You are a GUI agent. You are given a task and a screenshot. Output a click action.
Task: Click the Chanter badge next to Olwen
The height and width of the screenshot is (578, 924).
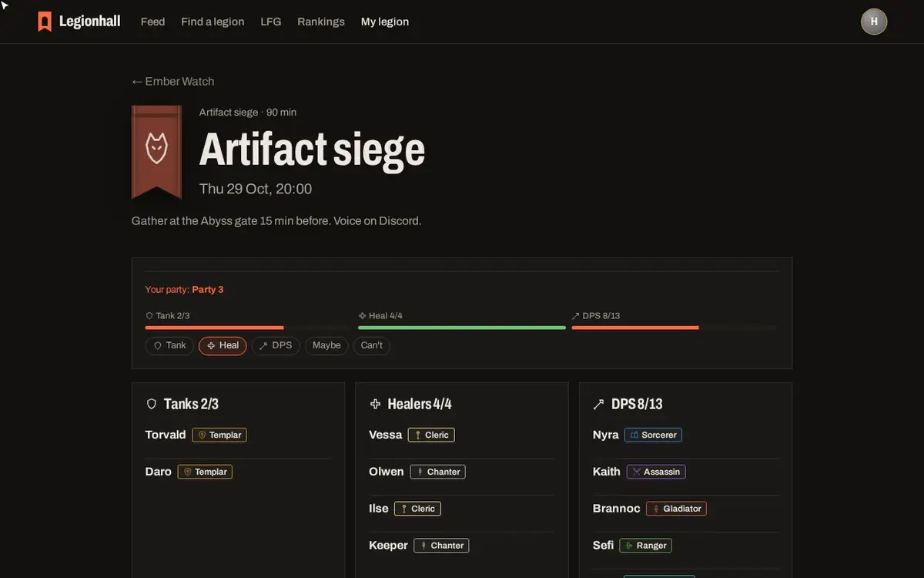click(x=438, y=472)
